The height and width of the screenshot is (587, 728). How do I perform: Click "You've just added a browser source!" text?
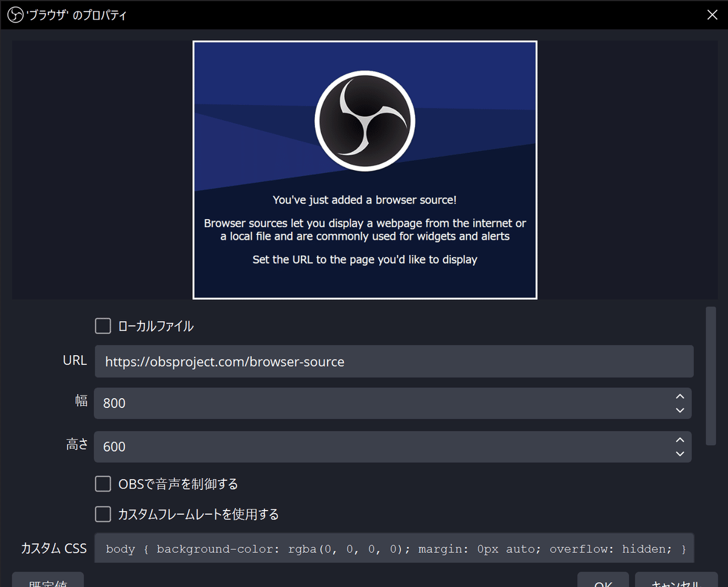tap(365, 200)
